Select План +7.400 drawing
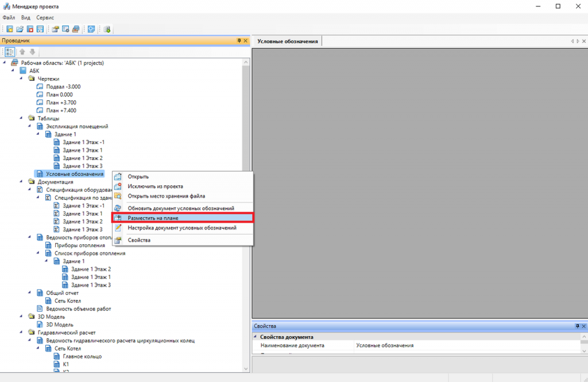Viewport: 588px width, 382px height. [61, 111]
